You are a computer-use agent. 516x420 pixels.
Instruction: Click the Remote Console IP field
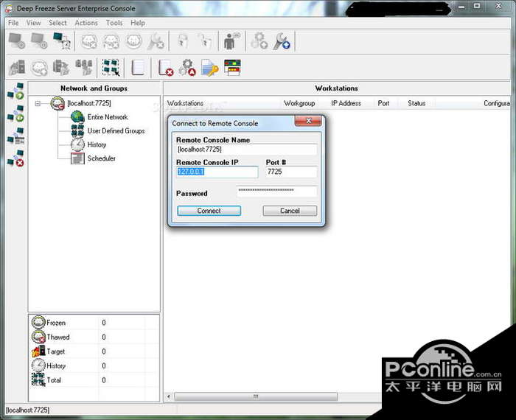[x=217, y=172]
